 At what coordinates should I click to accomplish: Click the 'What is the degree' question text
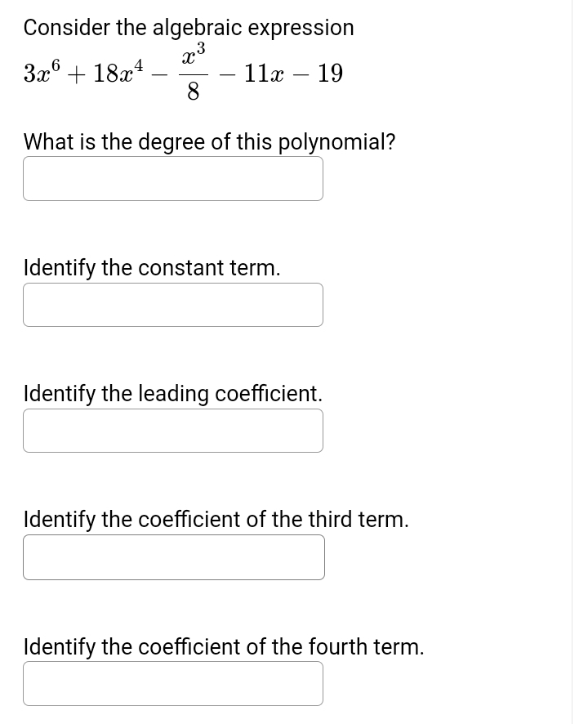(209, 141)
